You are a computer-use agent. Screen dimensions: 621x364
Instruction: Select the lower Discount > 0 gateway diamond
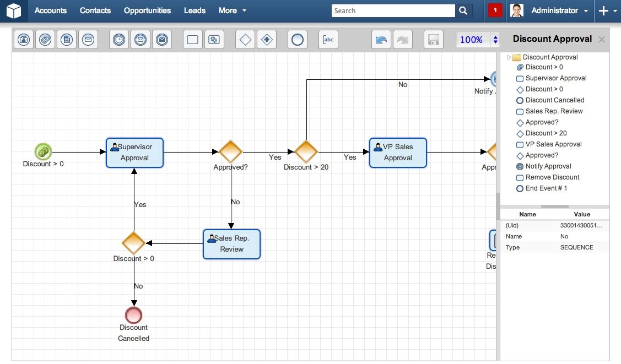[133, 243]
